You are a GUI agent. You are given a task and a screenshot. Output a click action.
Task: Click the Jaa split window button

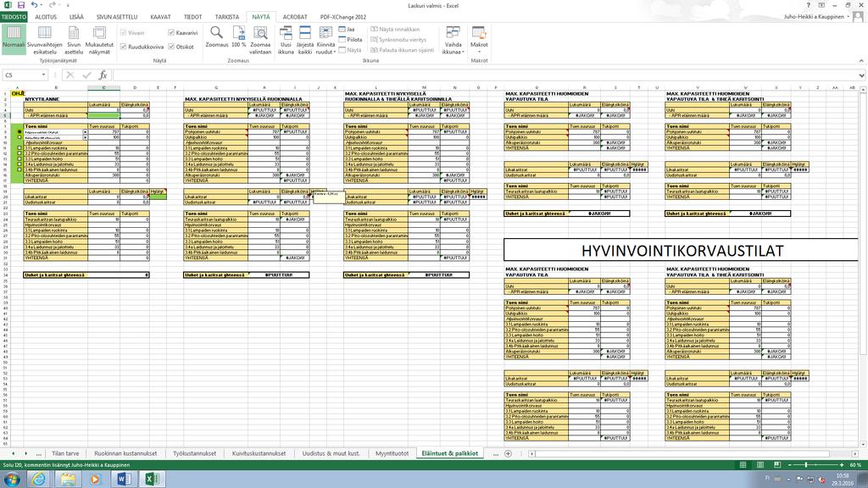[347, 30]
